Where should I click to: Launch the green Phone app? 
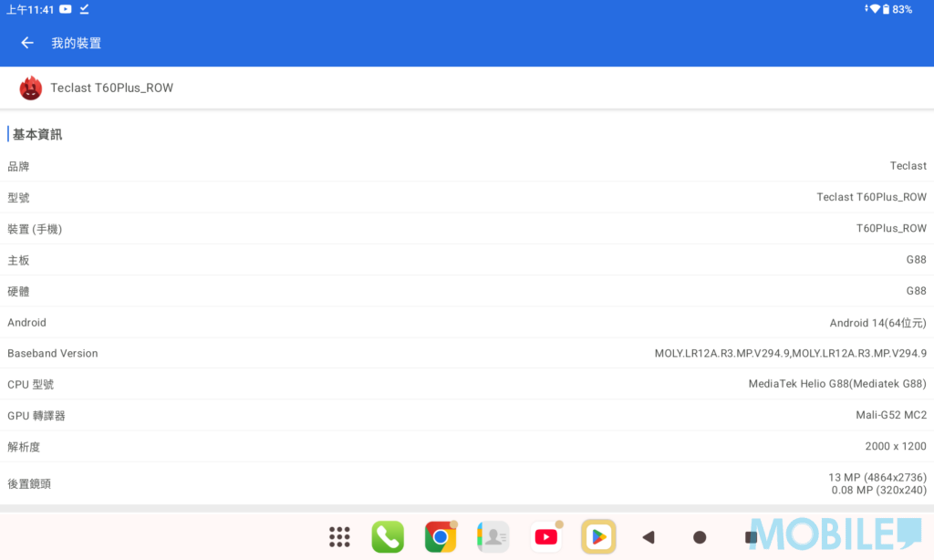[388, 537]
